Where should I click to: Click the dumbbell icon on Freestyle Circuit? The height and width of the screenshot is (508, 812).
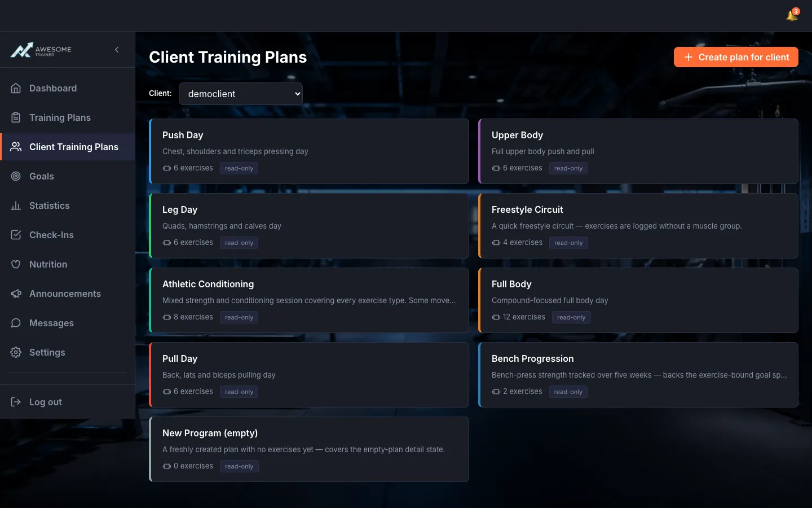tap(496, 243)
